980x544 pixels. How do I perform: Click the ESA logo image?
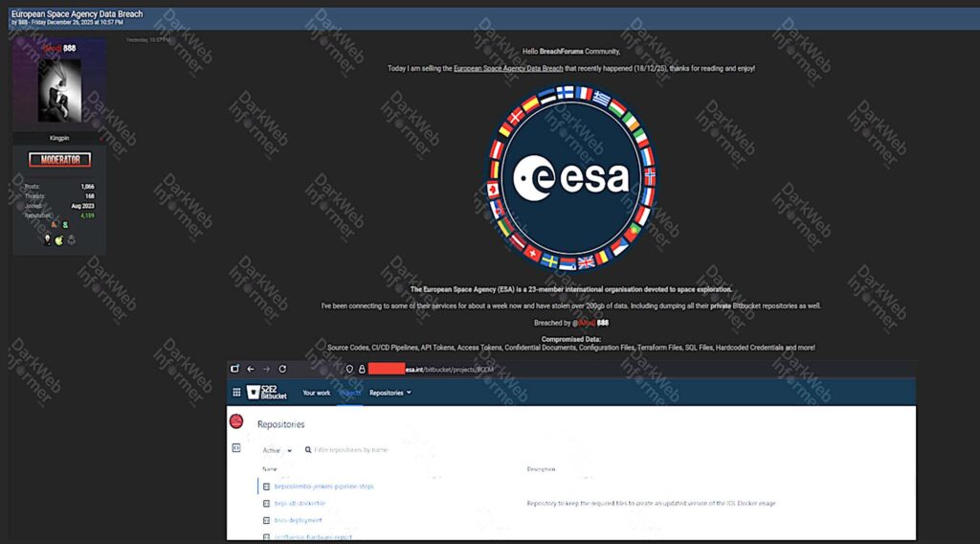[x=571, y=177]
